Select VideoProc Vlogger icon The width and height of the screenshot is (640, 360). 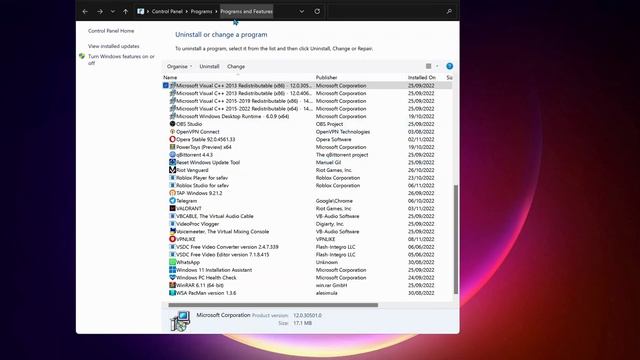[172, 224]
